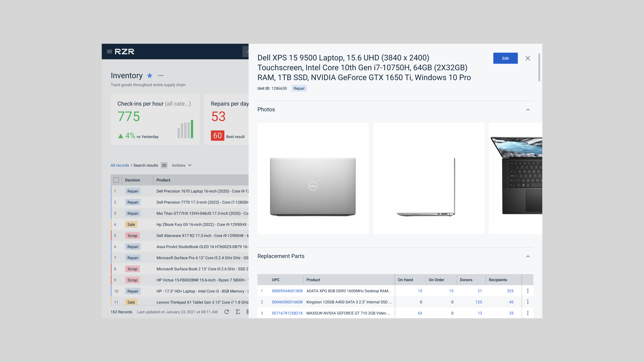The height and width of the screenshot is (362, 644).
Task: Click the Edit button
Action: click(505, 58)
